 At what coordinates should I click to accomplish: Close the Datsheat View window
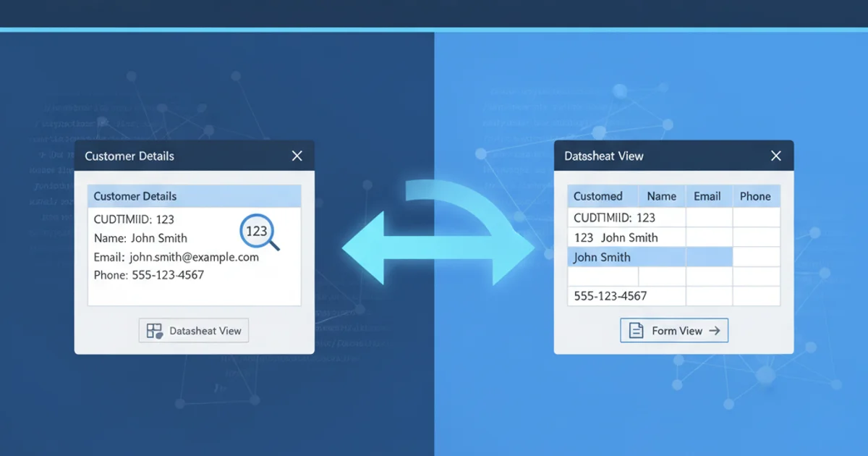pyautogui.click(x=776, y=156)
